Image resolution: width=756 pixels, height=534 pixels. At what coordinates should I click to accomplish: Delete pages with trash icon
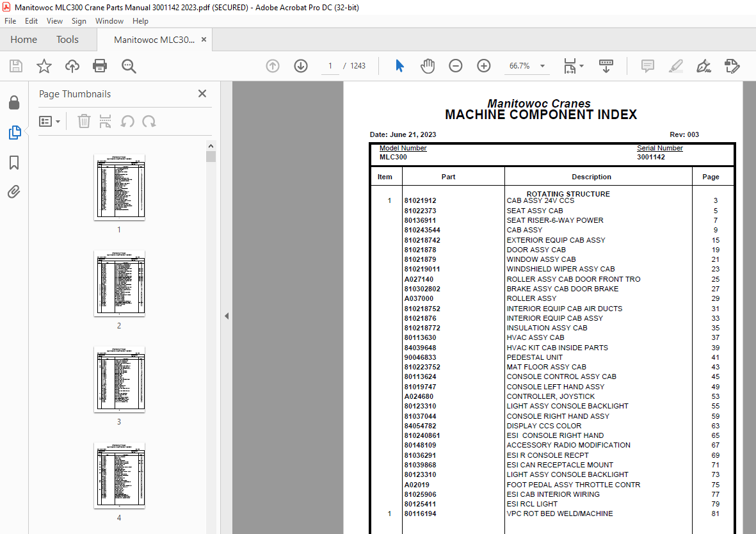84,121
